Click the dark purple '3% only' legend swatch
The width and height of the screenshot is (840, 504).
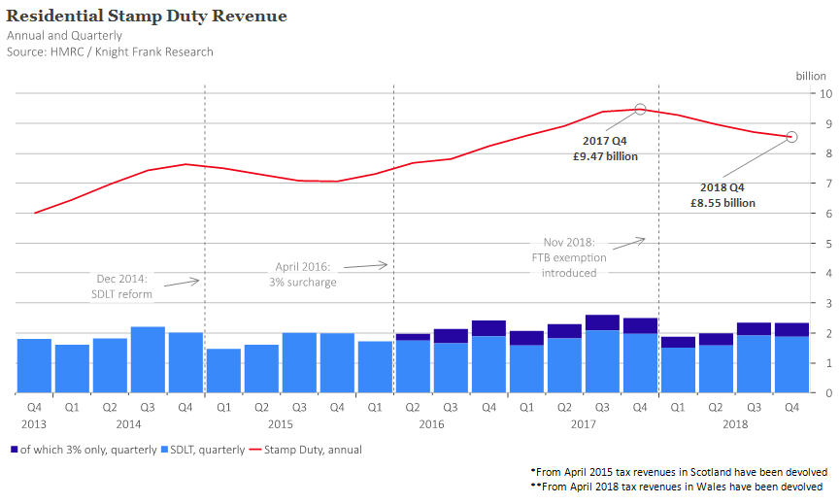(12, 450)
